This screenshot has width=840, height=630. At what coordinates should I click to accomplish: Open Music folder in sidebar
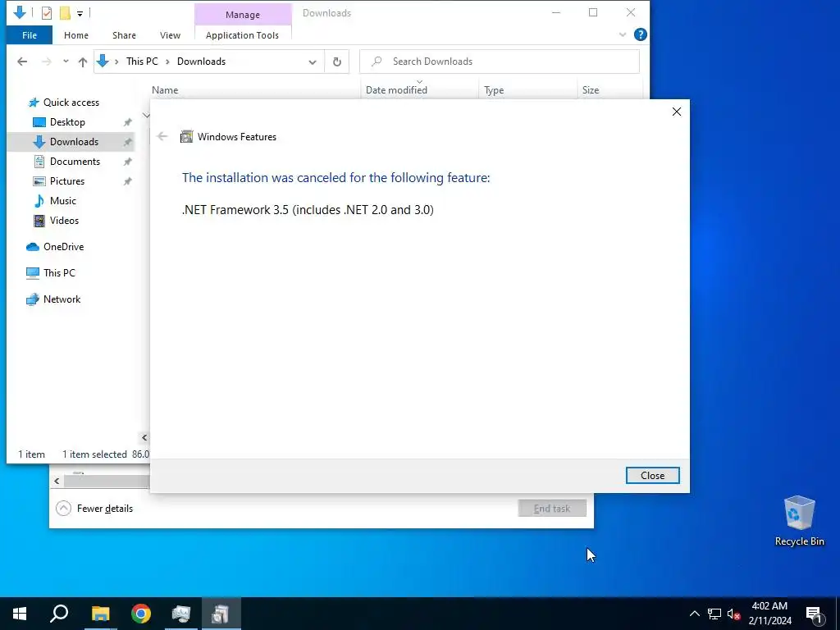point(62,201)
